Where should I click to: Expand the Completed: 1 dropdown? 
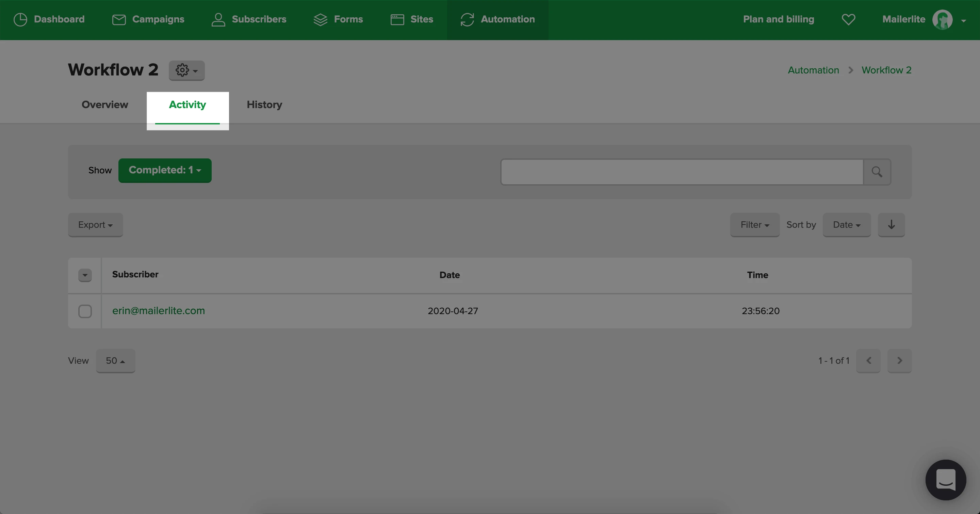(x=165, y=170)
